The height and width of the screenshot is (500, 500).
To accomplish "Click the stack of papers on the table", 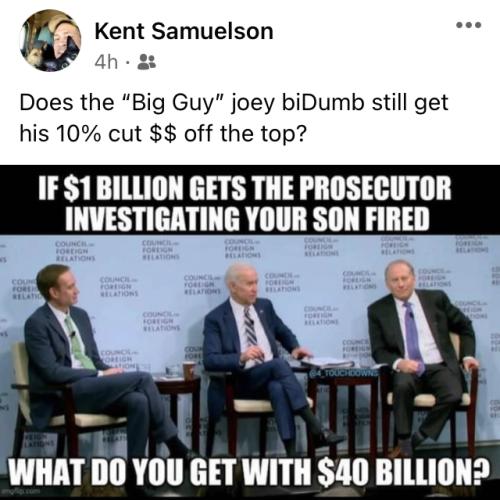I will click(325, 362).
